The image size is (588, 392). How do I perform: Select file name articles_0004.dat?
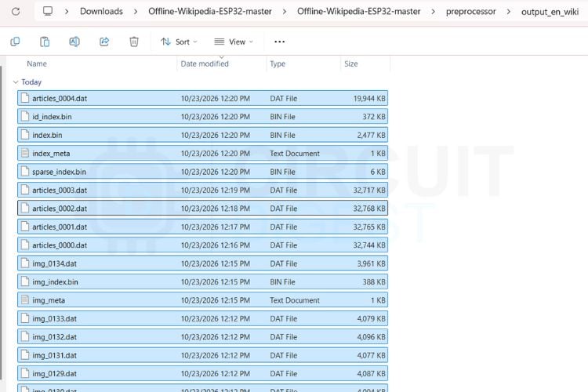pos(60,98)
